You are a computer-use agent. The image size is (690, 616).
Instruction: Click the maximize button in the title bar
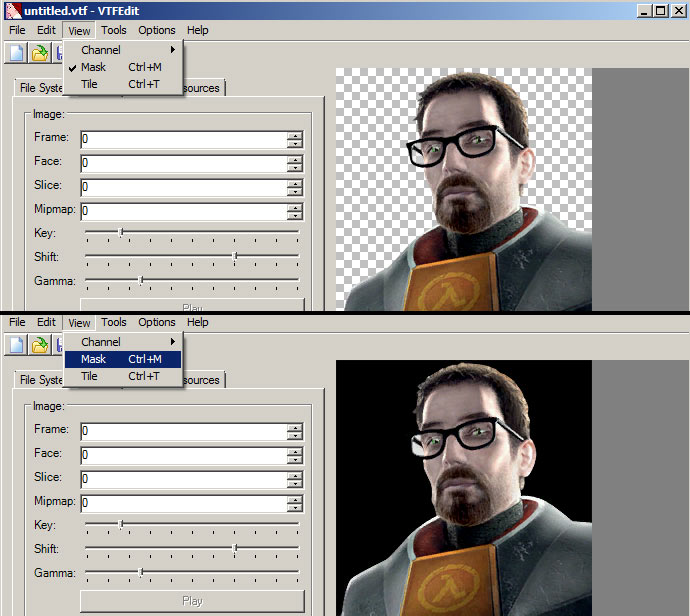pos(659,10)
